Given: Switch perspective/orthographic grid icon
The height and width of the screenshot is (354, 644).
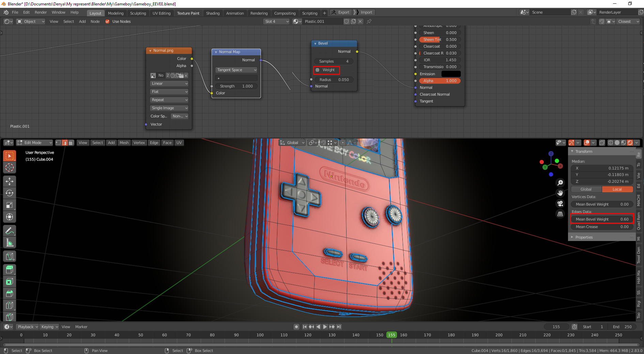Looking at the screenshot, I should tap(560, 214).
